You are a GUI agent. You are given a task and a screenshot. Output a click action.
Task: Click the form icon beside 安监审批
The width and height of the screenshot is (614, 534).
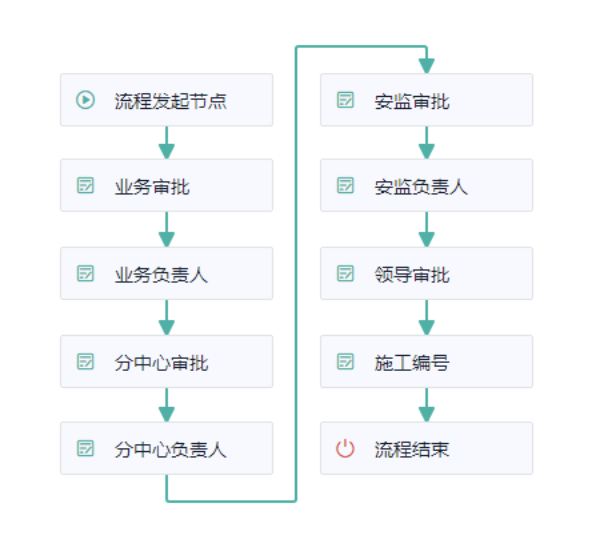[x=346, y=100]
